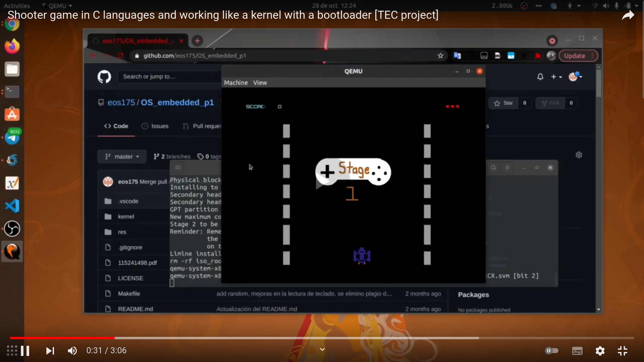Screen dimensions: 644x362
Task: Toggle video mute button
Action: 72,351
